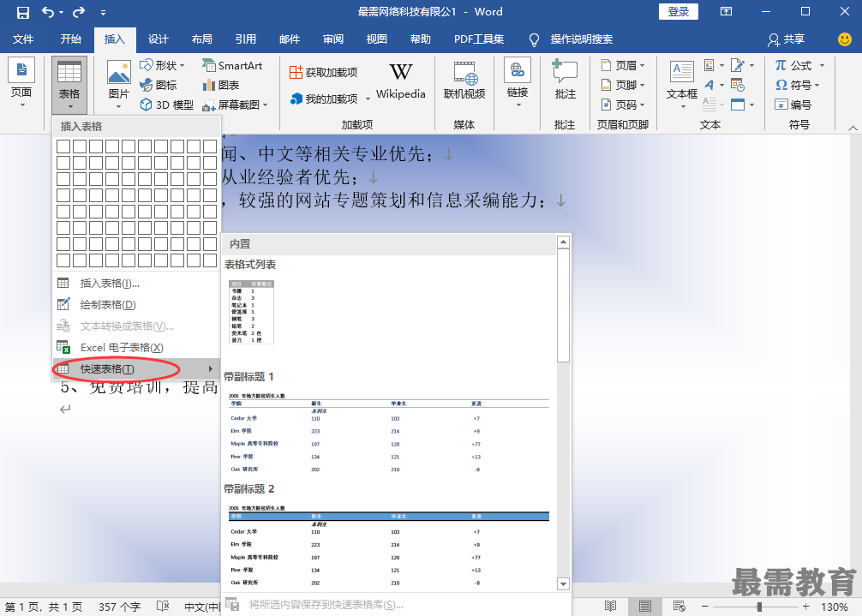Open the ribbon display options icon
Screen dimensions: 862x616
[x=727, y=11]
